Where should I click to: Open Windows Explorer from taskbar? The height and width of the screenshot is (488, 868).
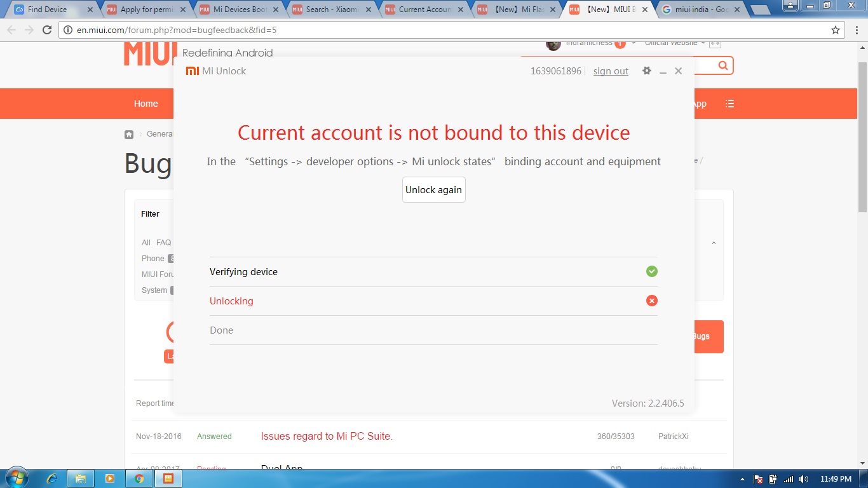pos(81,478)
